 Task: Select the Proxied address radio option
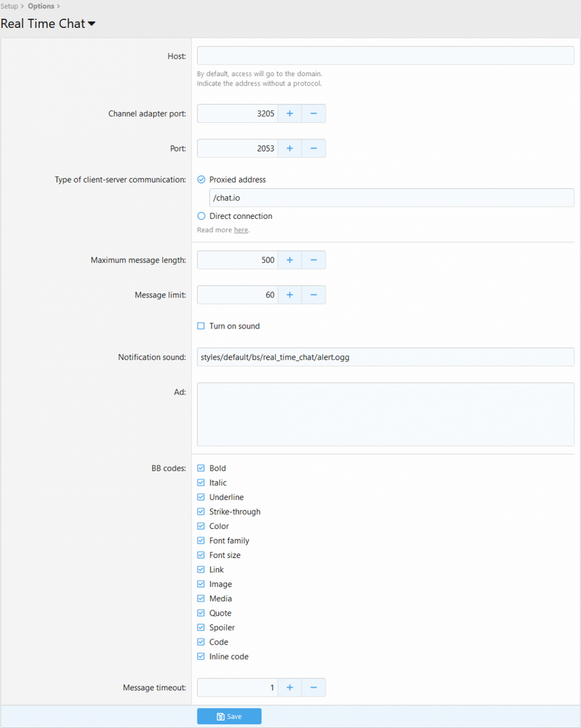click(x=201, y=180)
